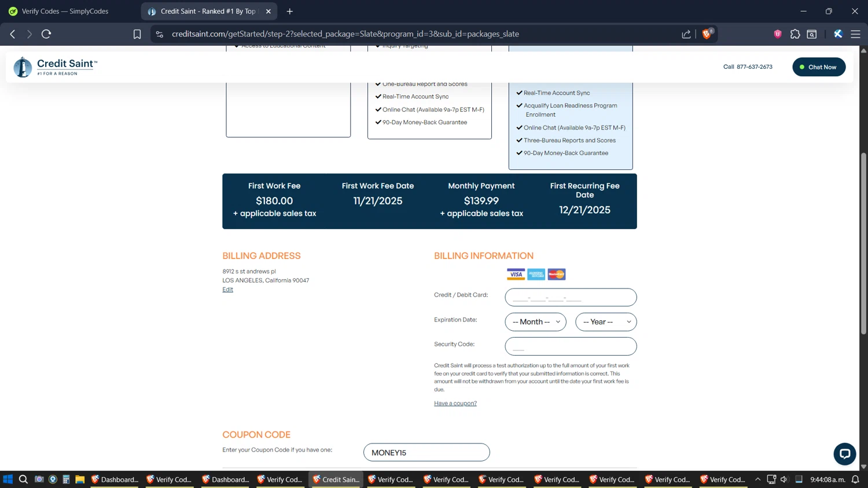Click the Chat Now button

coord(819,67)
